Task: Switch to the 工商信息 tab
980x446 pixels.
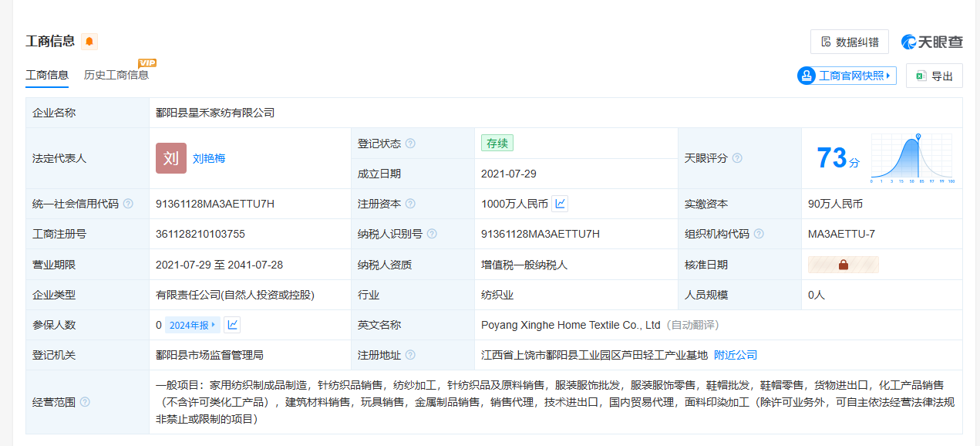Action: click(47, 75)
